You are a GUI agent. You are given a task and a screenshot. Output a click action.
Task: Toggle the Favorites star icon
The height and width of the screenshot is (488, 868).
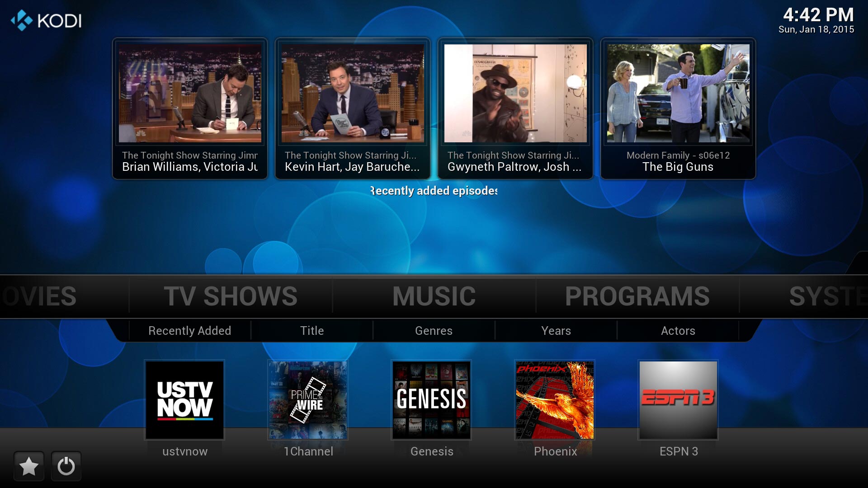(28, 467)
